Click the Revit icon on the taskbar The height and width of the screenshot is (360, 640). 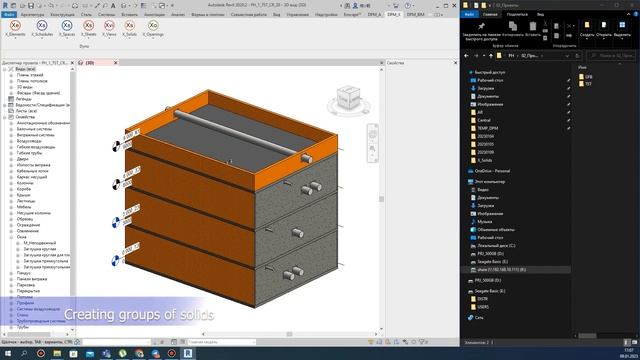(x=188, y=353)
